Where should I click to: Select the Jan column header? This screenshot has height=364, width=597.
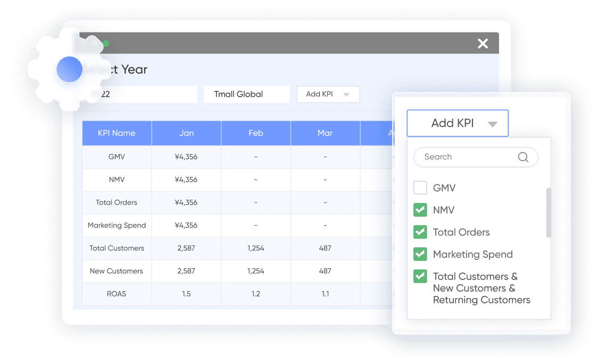pos(186,133)
